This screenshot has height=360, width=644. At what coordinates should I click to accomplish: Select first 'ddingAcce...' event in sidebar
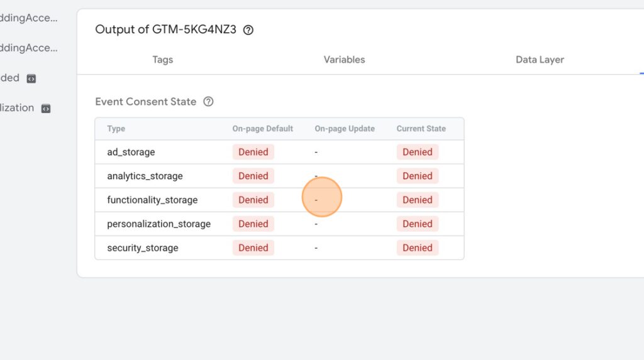[29, 18]
